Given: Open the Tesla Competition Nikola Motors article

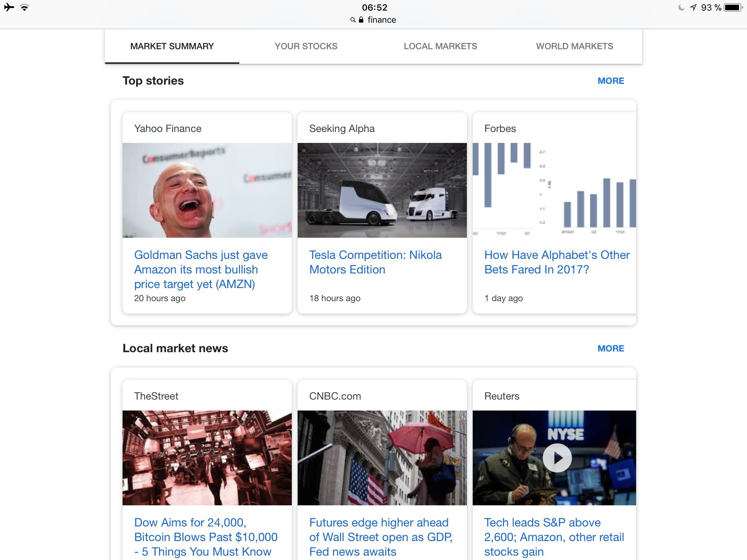Looking at the screenshot, I should [x=375, y=262].
